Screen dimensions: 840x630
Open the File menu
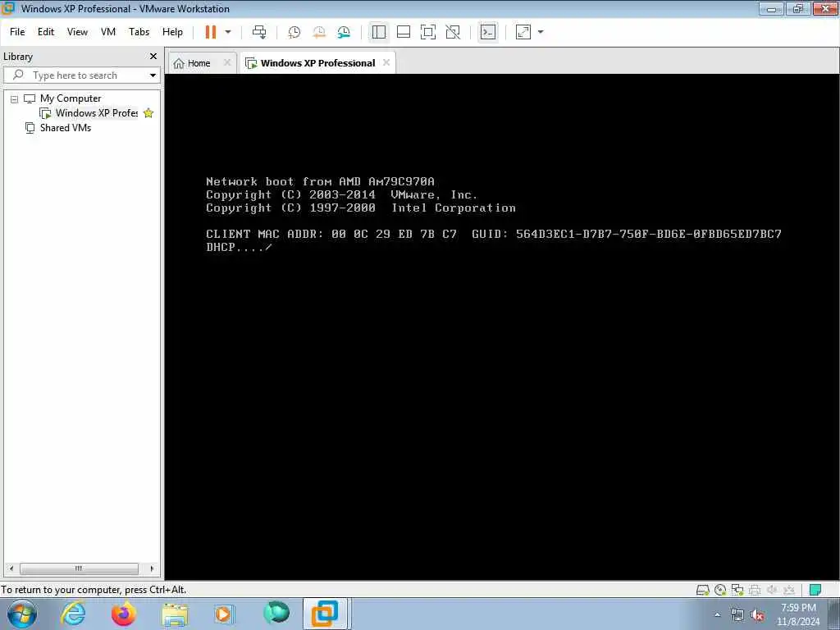pos(17,32)
